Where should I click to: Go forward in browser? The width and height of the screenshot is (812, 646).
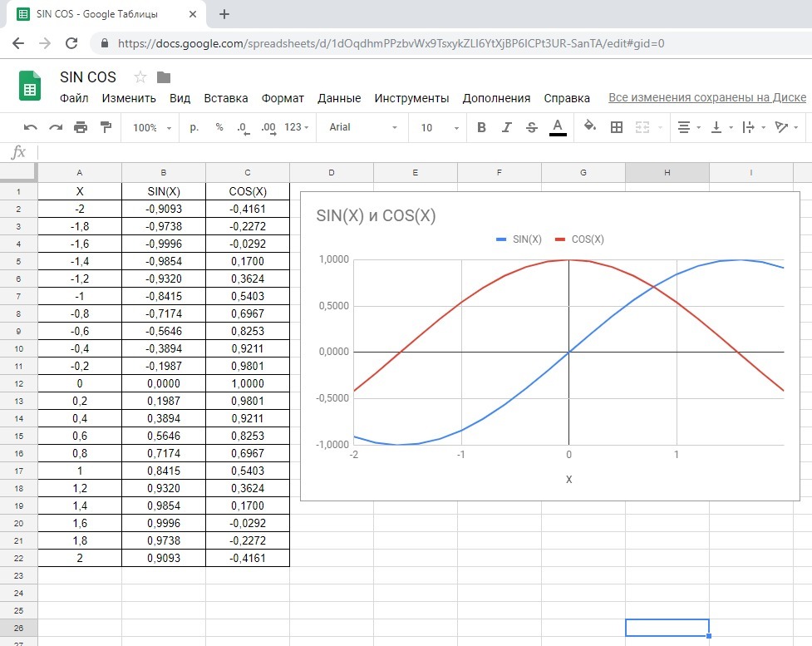45,43
